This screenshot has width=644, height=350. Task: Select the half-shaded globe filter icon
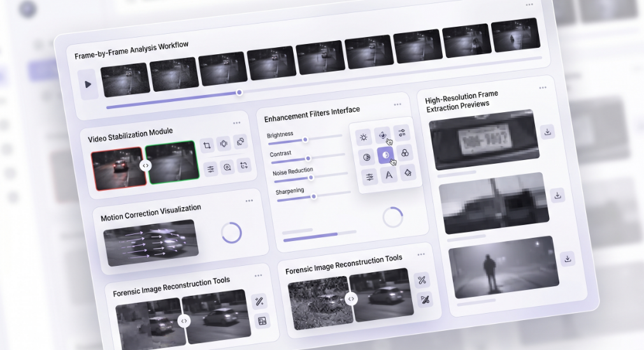point(367,157)
